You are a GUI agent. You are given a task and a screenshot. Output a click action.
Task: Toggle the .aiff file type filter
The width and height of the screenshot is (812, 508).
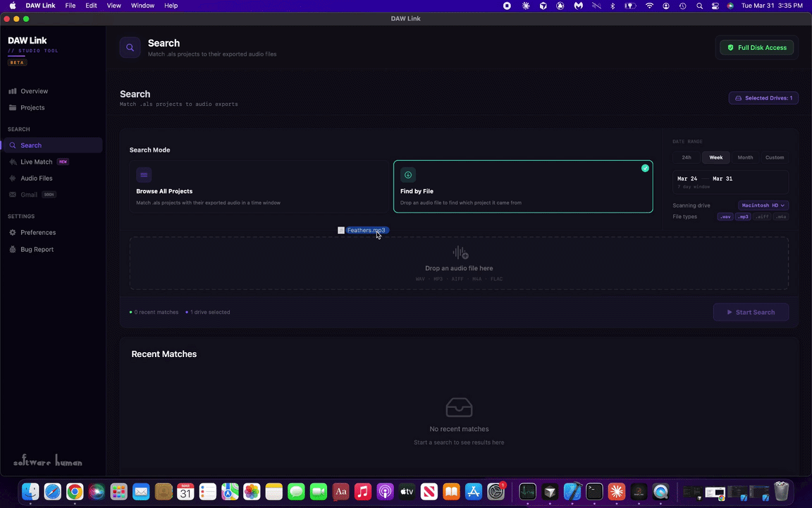762,217
